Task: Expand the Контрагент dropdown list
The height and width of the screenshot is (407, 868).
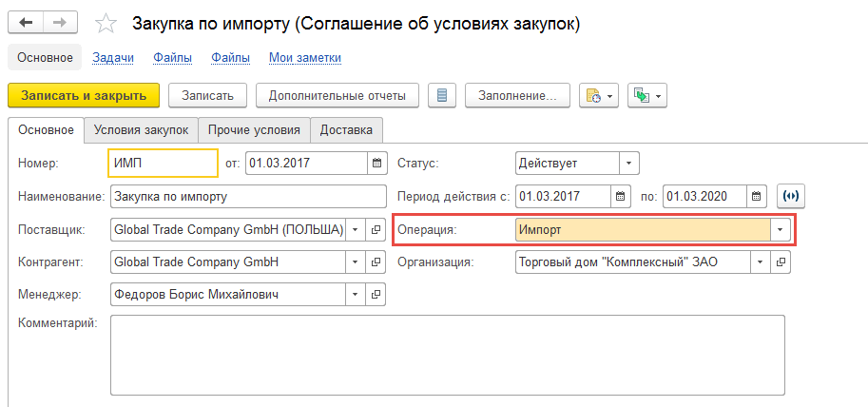Action: (x=354, y=262)
